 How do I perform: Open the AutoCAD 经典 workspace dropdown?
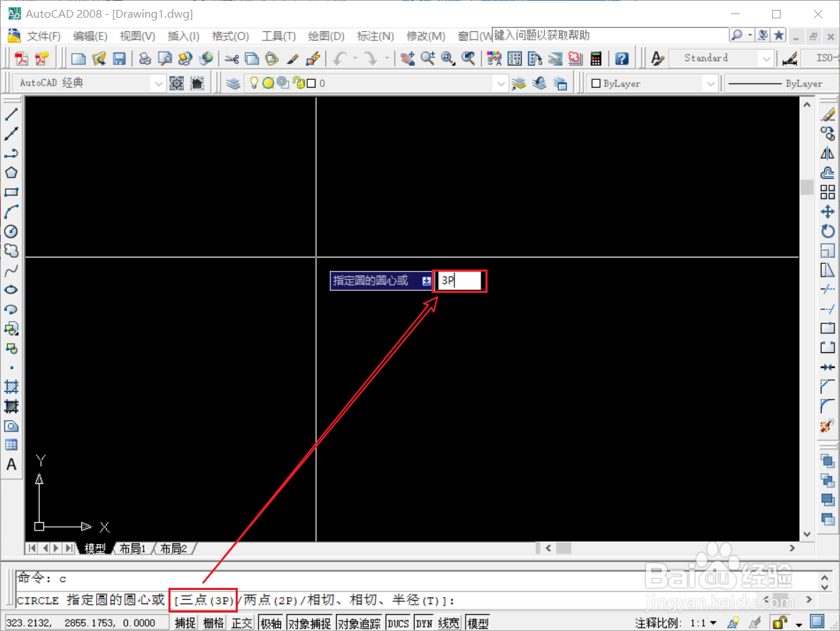click(x=158, y=83)
